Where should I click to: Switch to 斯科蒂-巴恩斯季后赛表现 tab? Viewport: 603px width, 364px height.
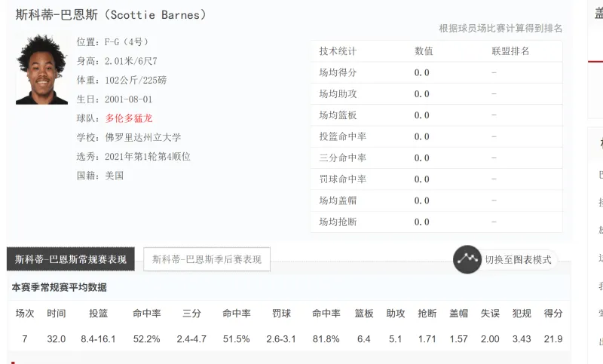point(207,259)
